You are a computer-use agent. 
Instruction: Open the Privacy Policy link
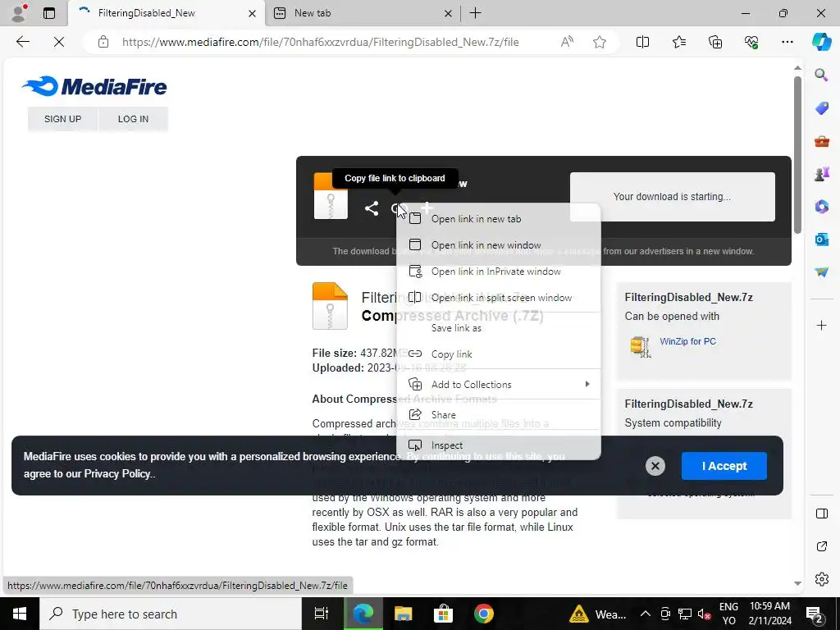point(116,473)
